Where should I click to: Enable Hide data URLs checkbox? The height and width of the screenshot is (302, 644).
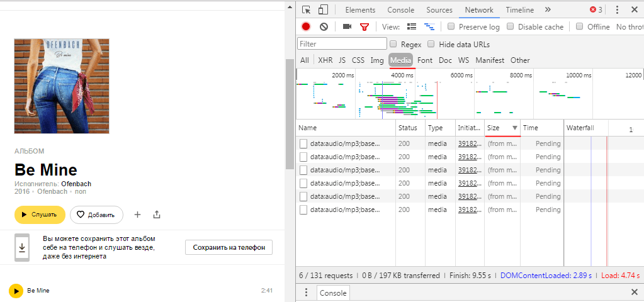[431, 44]
